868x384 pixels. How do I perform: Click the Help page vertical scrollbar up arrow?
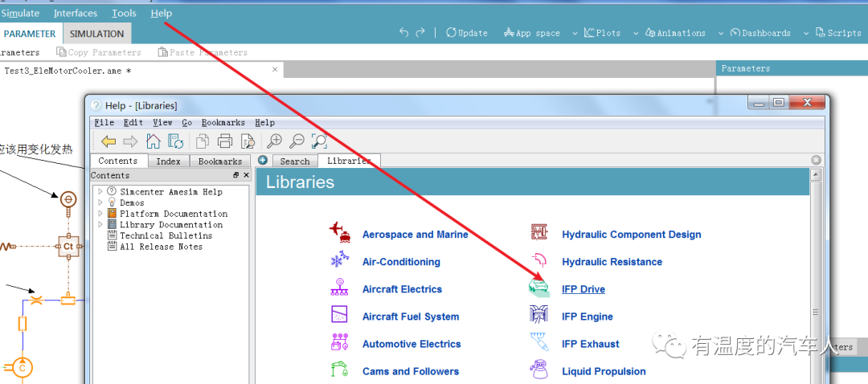click(x=815, y=175)
